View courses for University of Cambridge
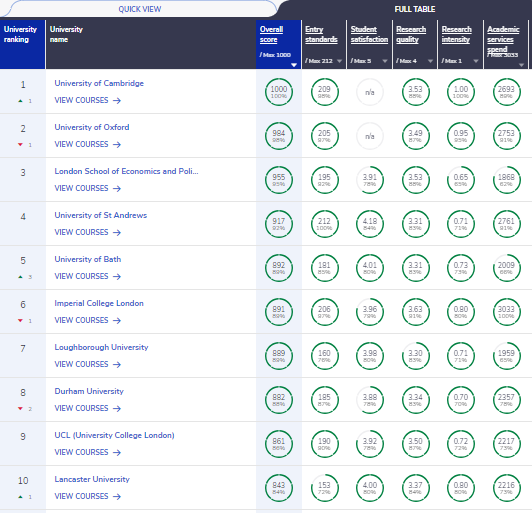This screenshot has width=532, height=513. (88, 100)
